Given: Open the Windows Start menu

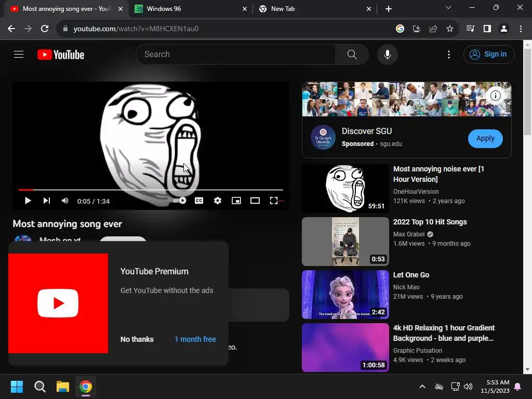Looking at the screenshot, I should (x=17, y=387).
